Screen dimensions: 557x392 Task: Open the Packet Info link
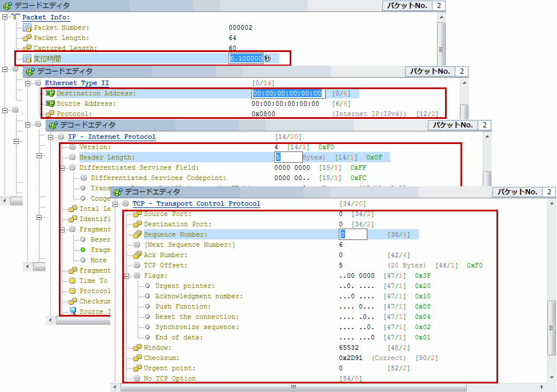point(46,17)
